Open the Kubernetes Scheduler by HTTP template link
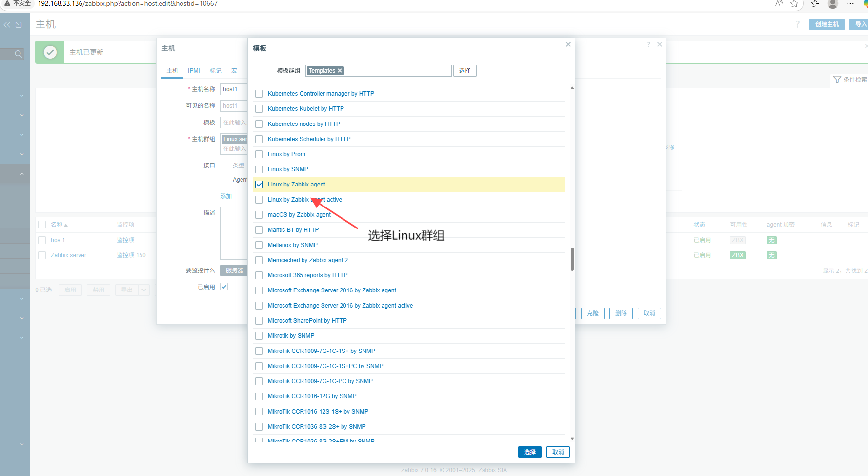Image resolution: width=868 pixels, height=476 pixels. coord(309,139)
